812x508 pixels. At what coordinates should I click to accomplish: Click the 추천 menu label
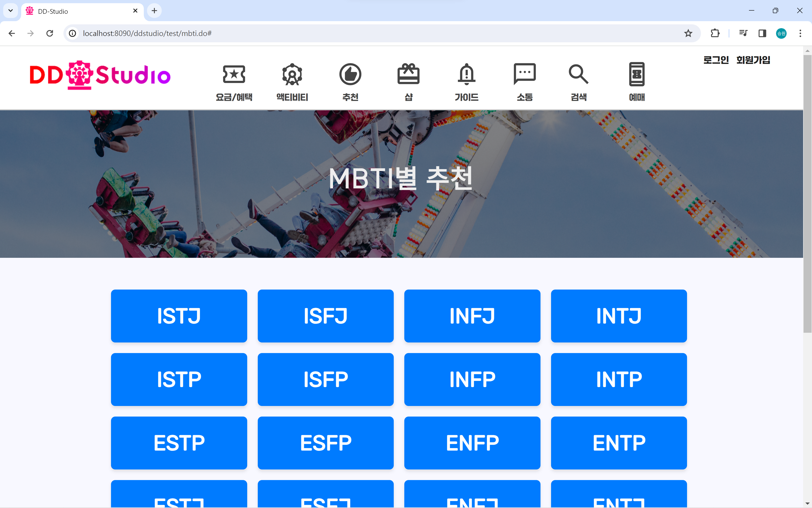click(x=350, y=97)
